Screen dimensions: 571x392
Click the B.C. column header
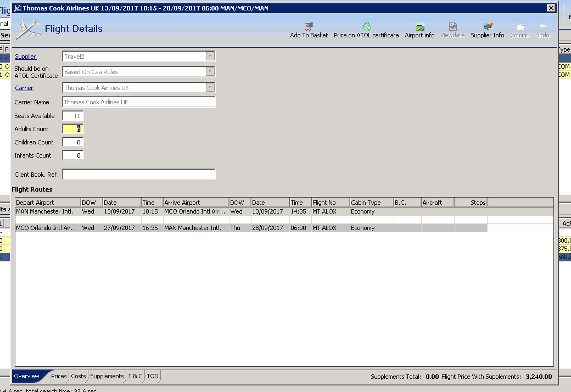click(407, 203)
